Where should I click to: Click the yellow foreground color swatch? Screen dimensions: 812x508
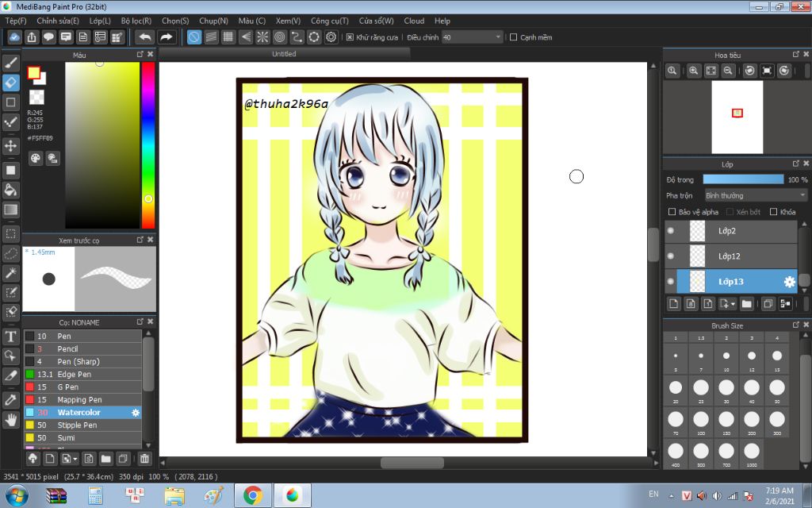point(33,73)
